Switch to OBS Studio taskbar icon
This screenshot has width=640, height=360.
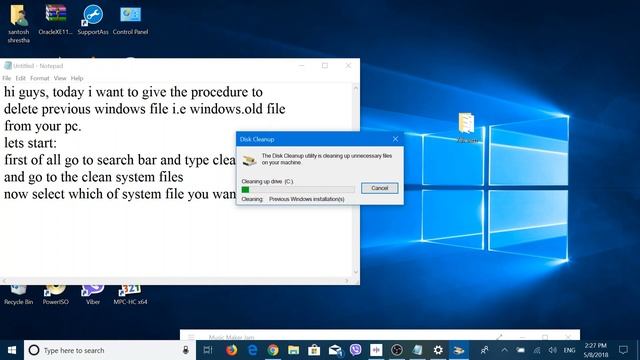pos(397,350)
